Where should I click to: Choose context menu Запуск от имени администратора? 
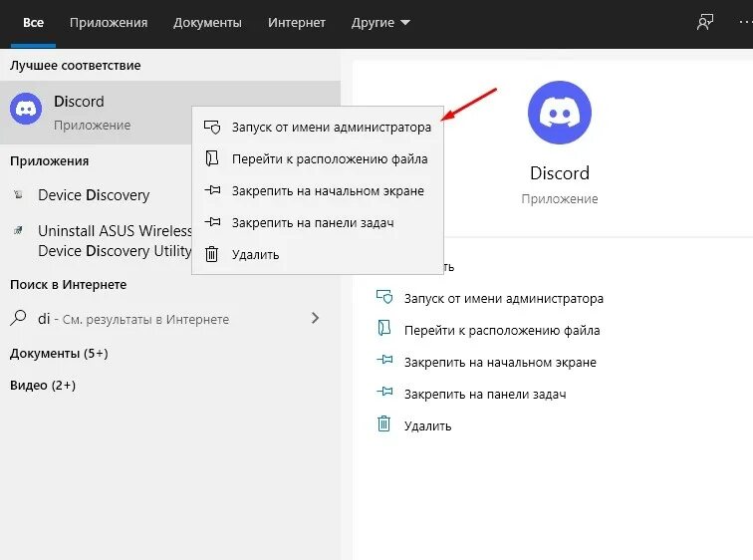tap(318, 128)
